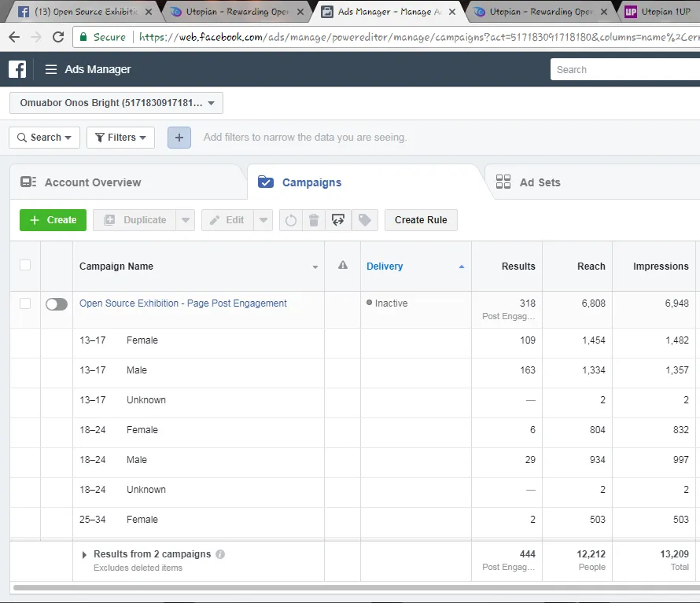
Task: Switch to the second Utopian Rewarding browser tab
Action: coord(541,12)
